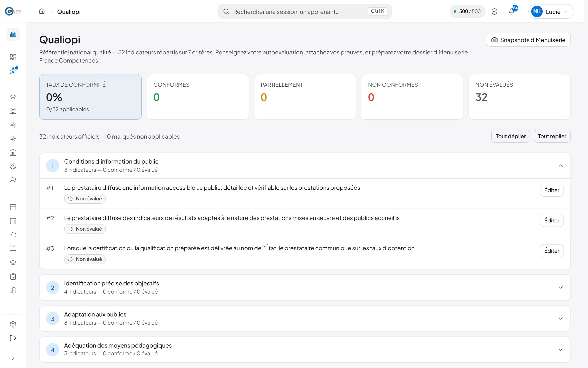Open the Lucie user account dropdown
The height and width of the screenshot is (368, 588).
click(551, 11)
